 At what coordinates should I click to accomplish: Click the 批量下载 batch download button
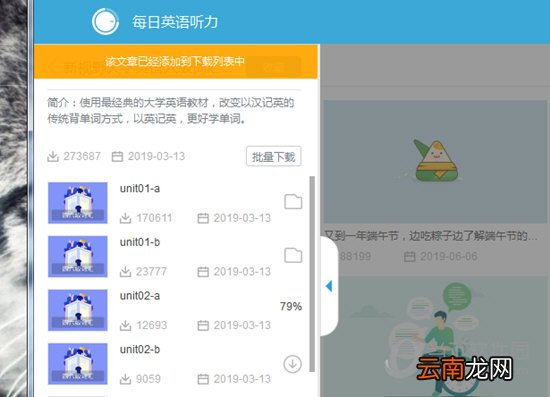click(274, 156)
